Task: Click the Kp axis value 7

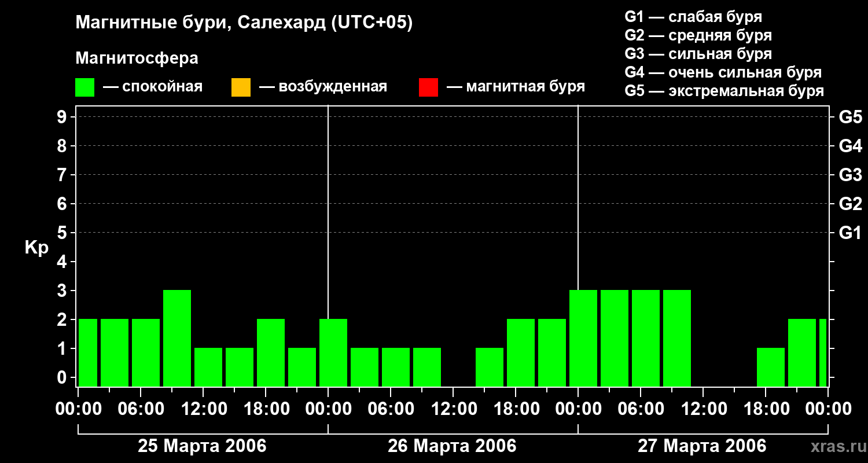Action: pos(63,175)
